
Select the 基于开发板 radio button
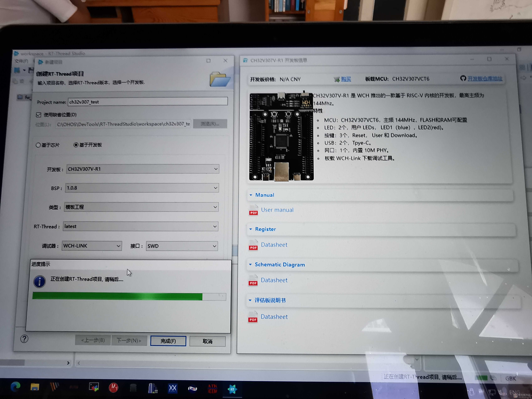click(76, 145)
